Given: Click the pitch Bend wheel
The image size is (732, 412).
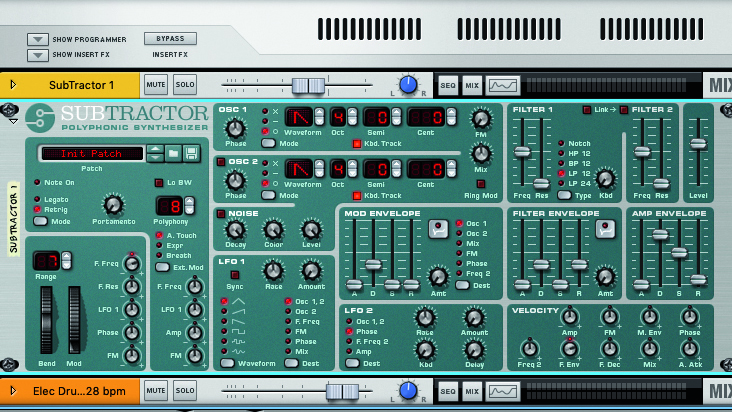Looking at the screenshot, I should point(46,321).
